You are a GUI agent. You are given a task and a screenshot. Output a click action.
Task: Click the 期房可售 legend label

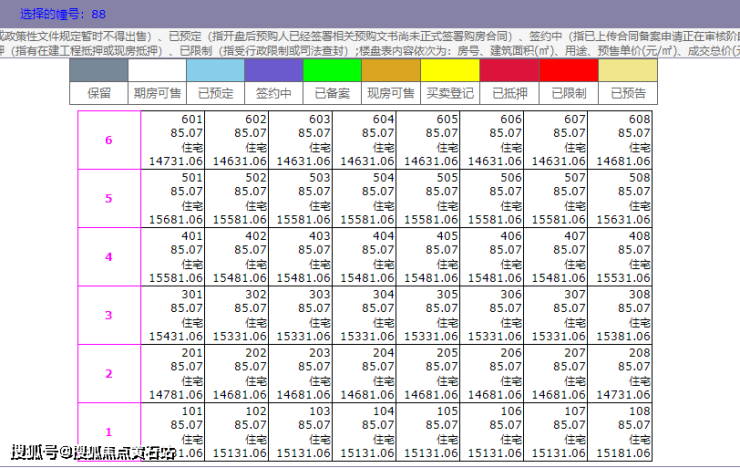click(x=157, y=93)
